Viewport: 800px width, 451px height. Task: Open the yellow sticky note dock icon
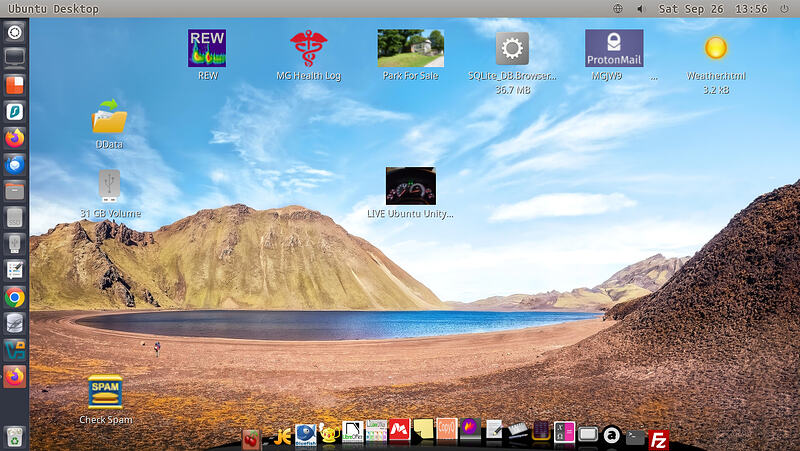pos(423,430)
